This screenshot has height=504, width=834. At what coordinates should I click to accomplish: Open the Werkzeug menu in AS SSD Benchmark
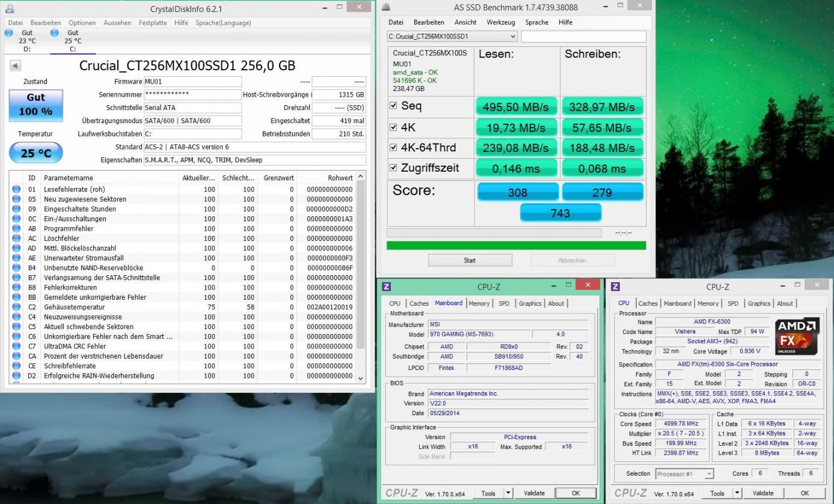(x=500, y=22)
